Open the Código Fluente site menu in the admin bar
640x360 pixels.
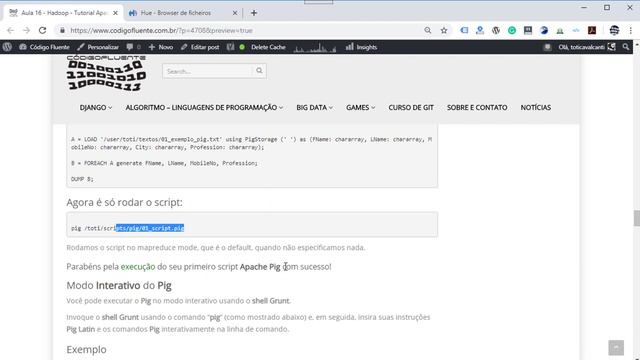[x=44, y=47]
